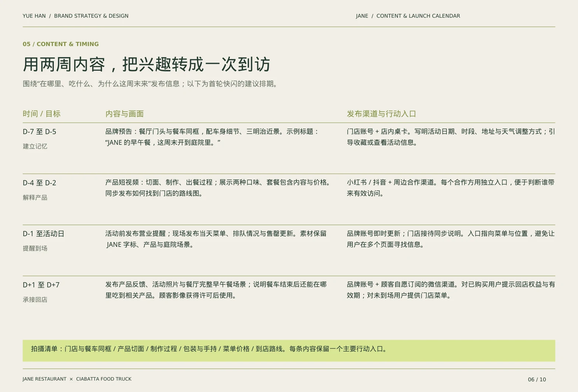Click the '建立记忆' goal text
Image resolution: width=578 pixels, height=392 pixels.
(35, 147)
